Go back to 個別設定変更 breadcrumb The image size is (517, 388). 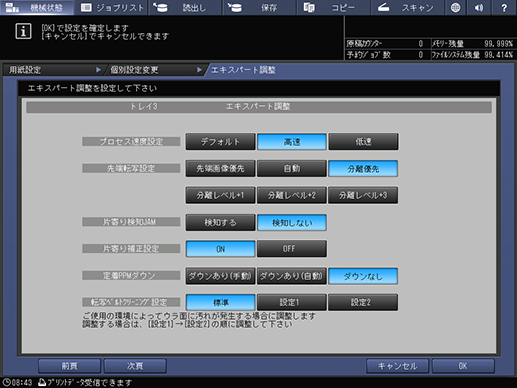[x=155, y=70]
